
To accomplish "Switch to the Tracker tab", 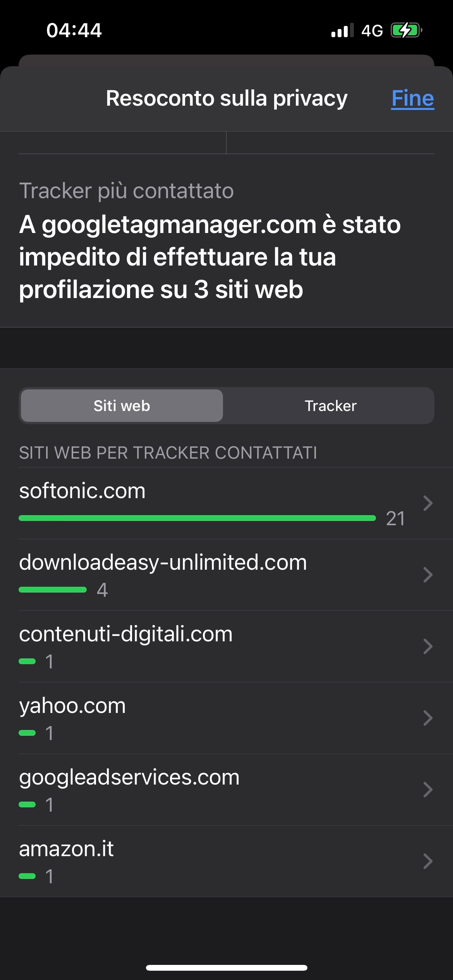I will pyautogui.click(x=330, y=406).
